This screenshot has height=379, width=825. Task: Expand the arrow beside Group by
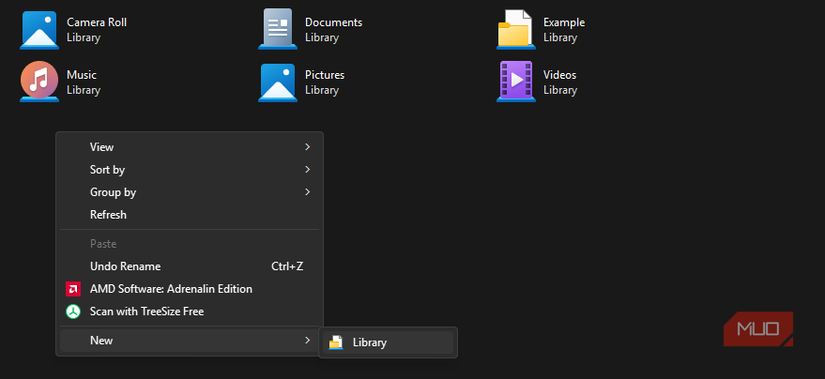[307, 192]
